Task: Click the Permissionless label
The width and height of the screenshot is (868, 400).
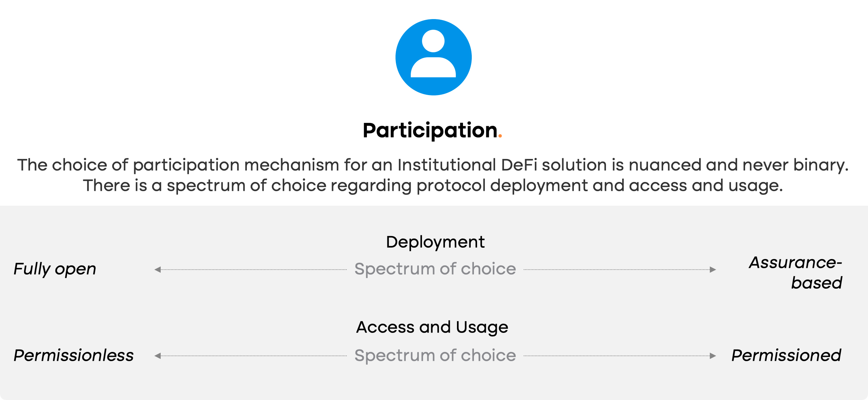Action: click(x=73, y=355)
